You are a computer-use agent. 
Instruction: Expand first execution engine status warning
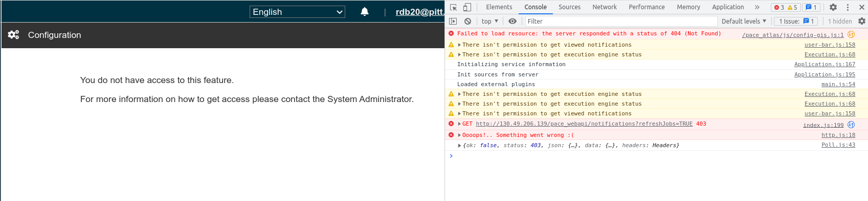point(459,55)
